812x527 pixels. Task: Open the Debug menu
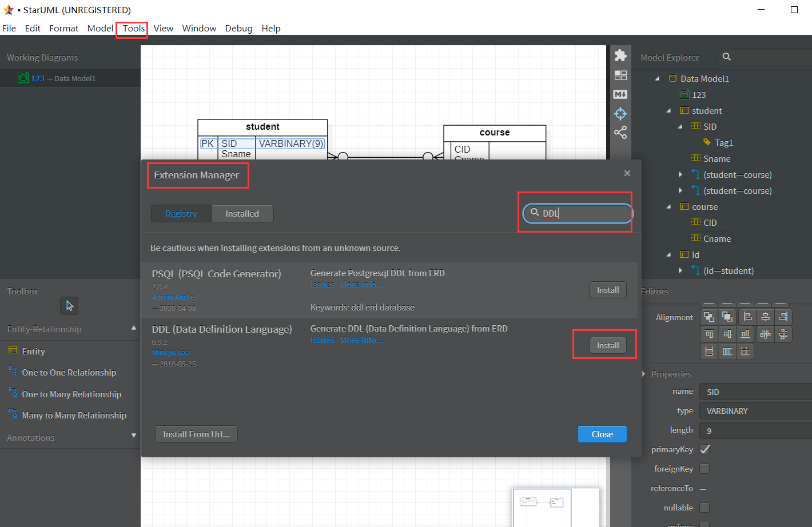tap(238, 28)
